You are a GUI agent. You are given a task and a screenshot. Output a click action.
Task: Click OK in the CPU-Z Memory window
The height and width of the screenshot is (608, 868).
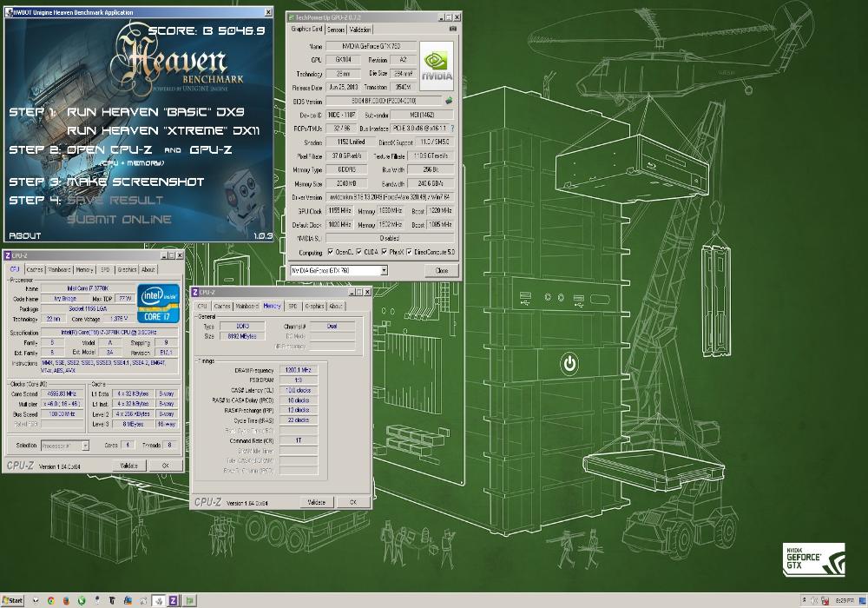point(352,502)
